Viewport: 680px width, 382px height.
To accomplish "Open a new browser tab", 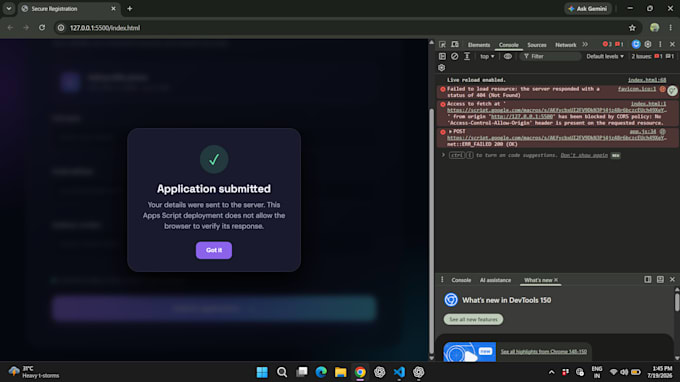I will [130, 9].
